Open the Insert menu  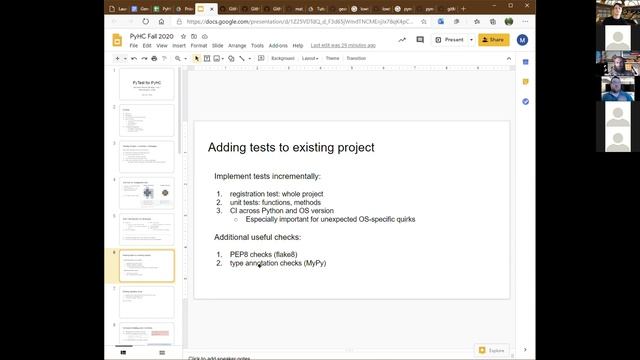click(179, 46)
